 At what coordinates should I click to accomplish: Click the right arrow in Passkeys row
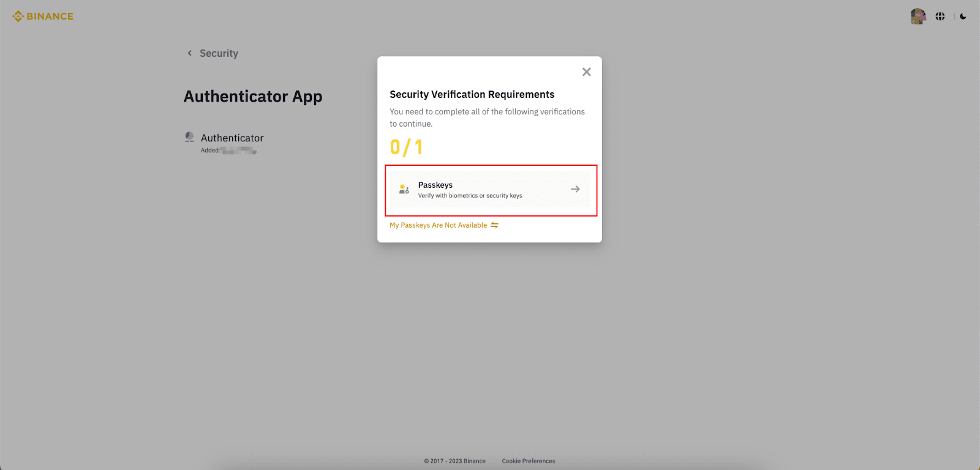575,189
